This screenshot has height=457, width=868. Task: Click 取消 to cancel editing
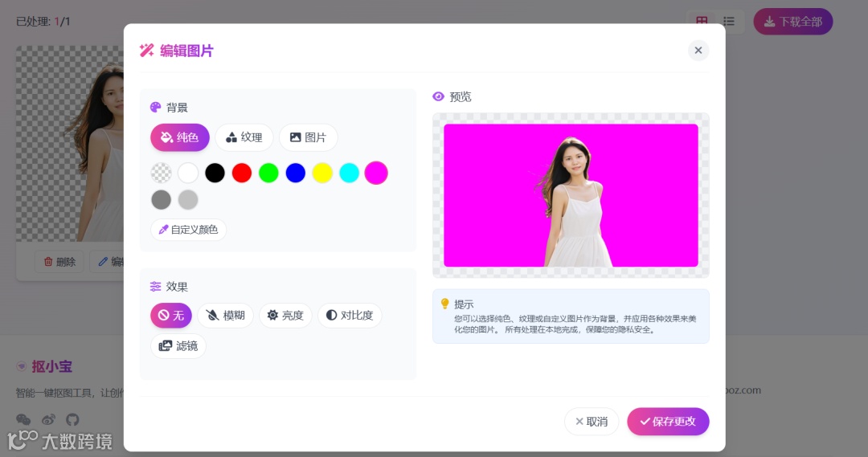click(592, 422)
